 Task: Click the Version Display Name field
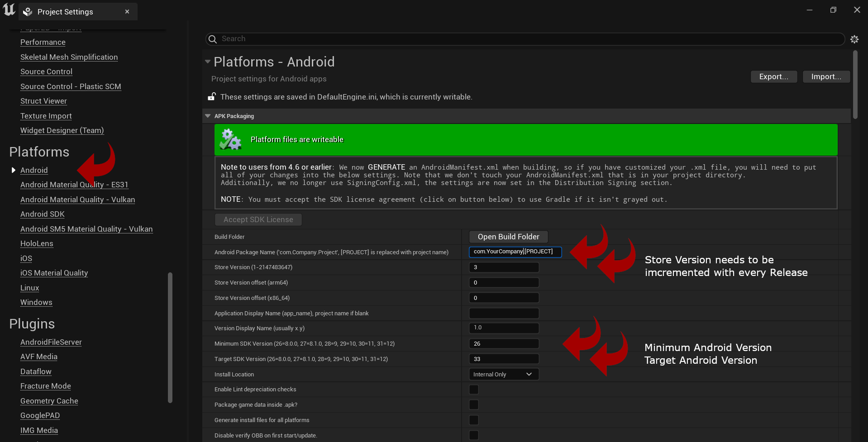pos(504,328)
